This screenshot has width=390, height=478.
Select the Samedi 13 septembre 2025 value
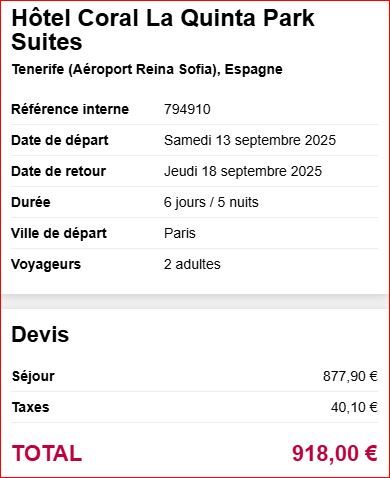pyautogui.click(x=250, y=140)
